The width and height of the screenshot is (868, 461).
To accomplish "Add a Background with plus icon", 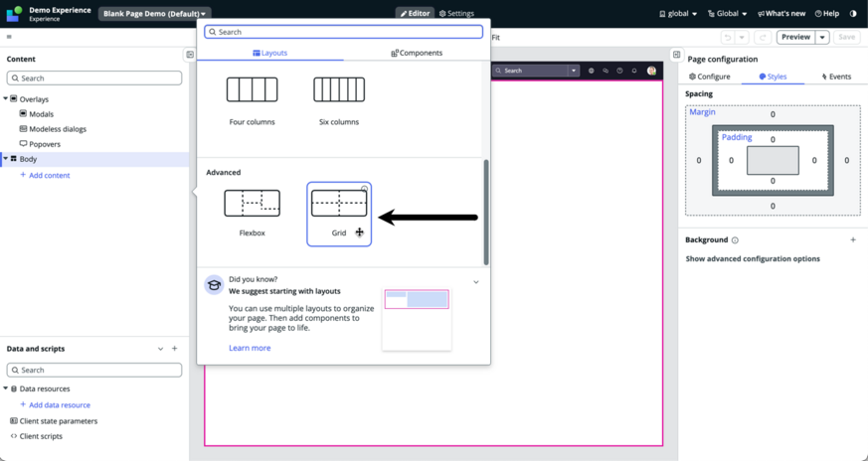I will (853, 239).
